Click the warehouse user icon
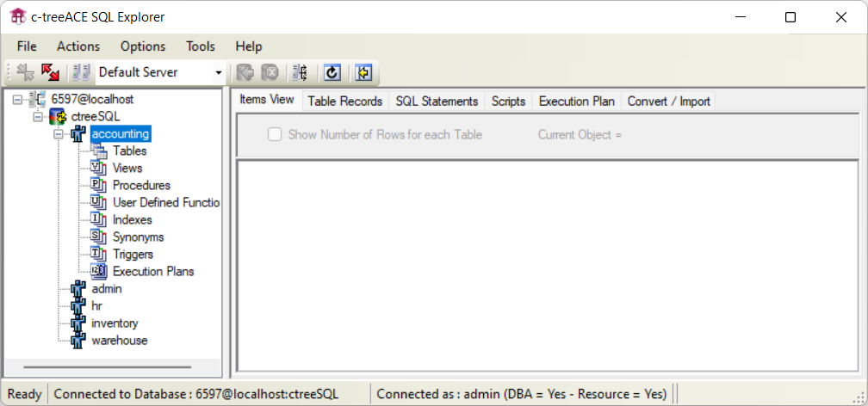 pyautogui.click(x=78, y=340)
